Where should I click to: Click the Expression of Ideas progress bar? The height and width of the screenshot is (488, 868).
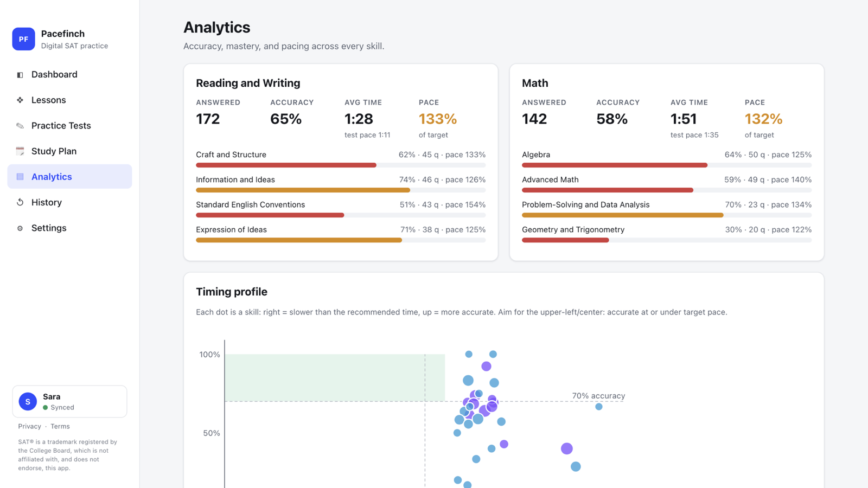click(x=341, y=240)
